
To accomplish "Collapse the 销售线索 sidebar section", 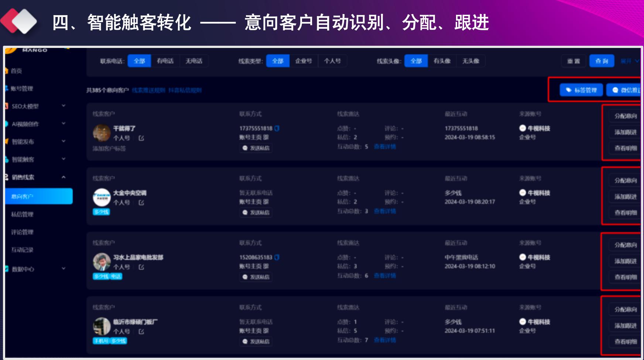I will point(63,177).
